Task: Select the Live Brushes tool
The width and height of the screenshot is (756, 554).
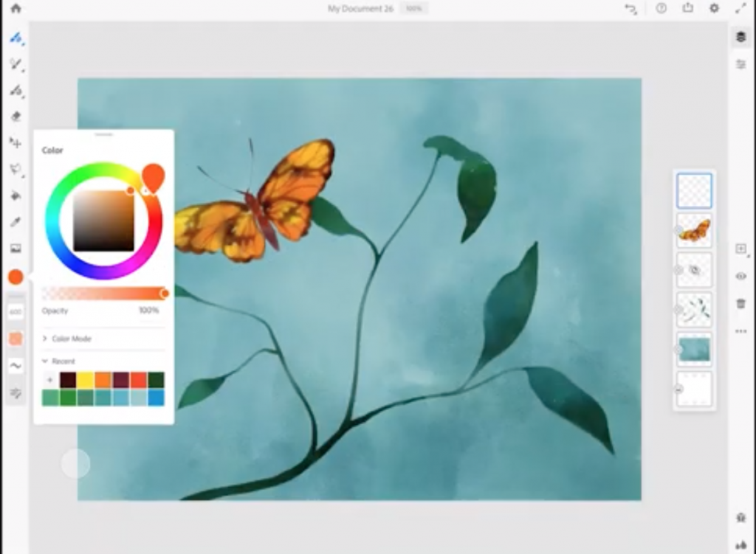Action: point(15,64)
